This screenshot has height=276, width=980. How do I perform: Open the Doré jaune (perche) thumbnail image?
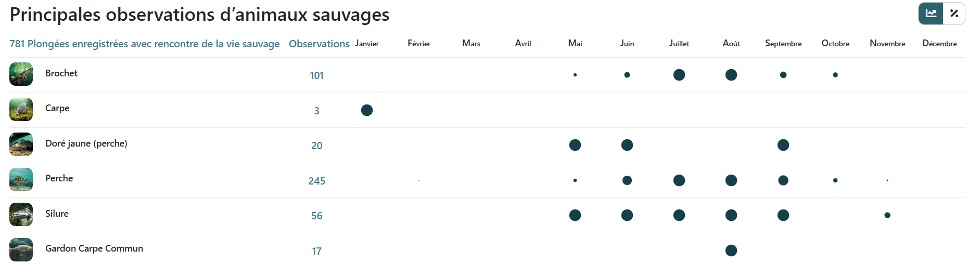(x=21, y=144)
